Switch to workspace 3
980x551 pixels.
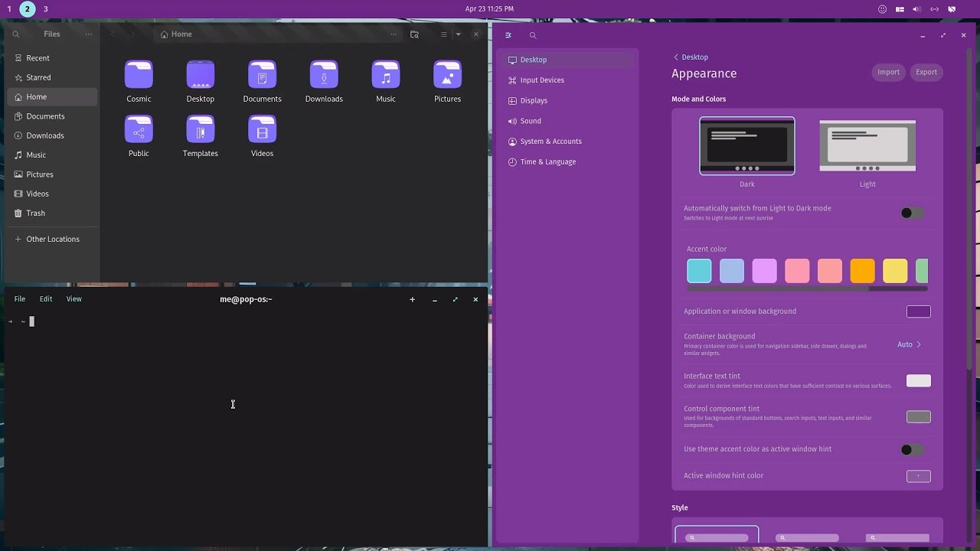(46, 9)
